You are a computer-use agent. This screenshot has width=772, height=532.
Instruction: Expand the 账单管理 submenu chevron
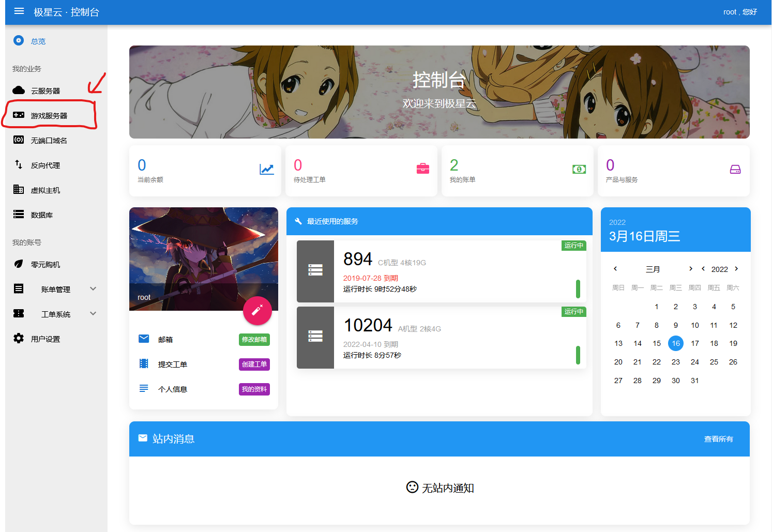93,288
